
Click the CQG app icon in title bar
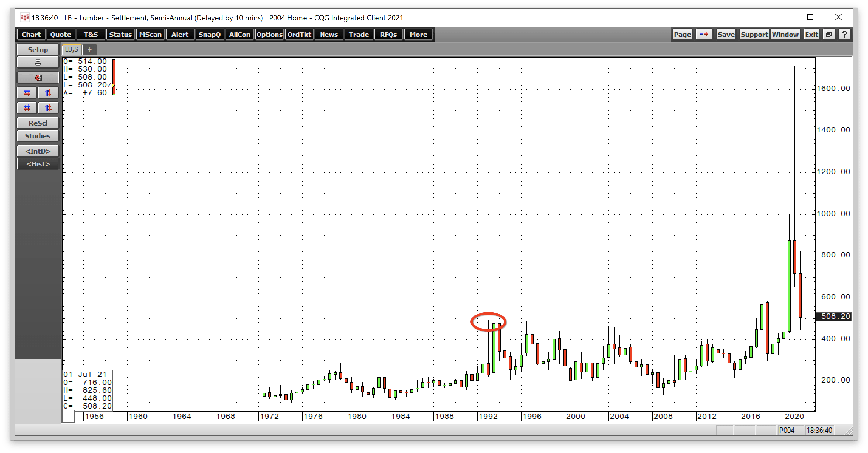pos(24,17)
